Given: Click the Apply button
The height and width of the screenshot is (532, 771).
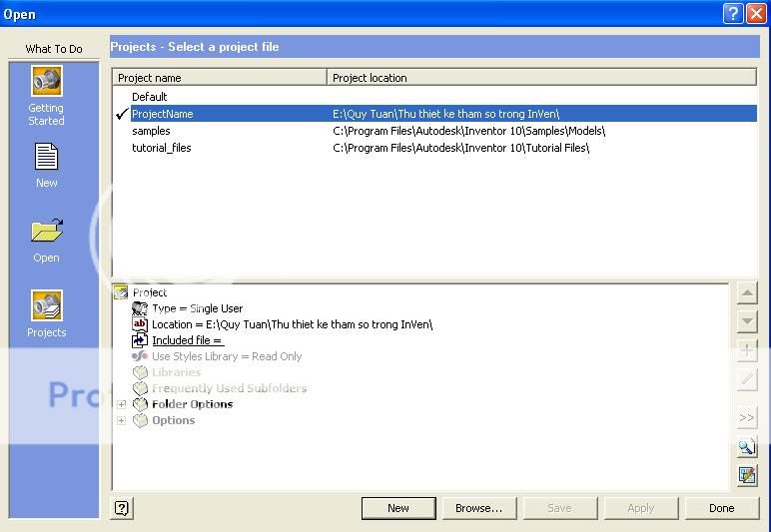Looking at the screenshot, I should 641,508.
